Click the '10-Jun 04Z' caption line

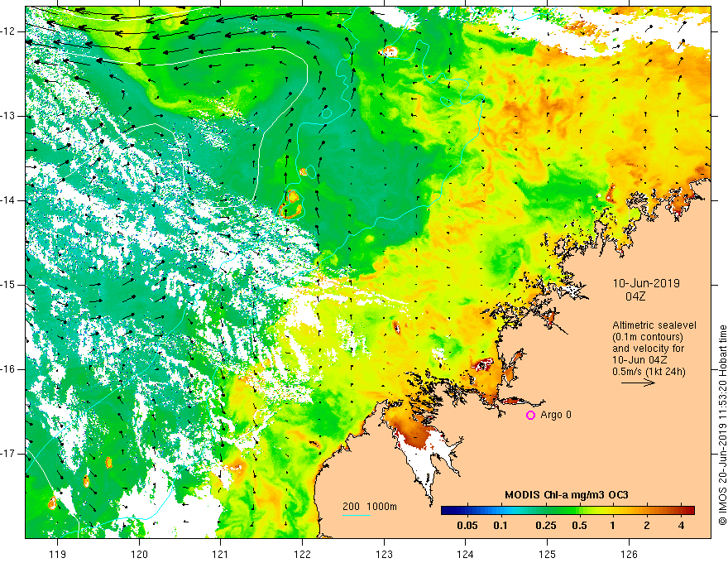pos(638,360)
